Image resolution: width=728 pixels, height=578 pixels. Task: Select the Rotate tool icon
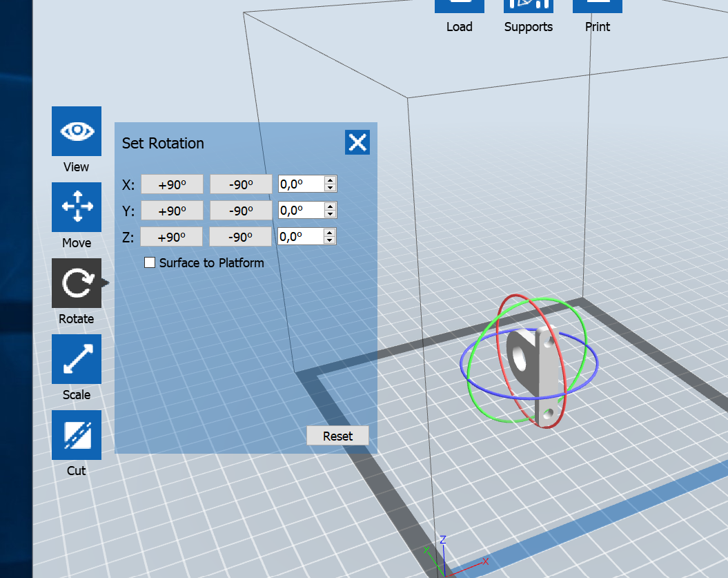coord(77,283)
